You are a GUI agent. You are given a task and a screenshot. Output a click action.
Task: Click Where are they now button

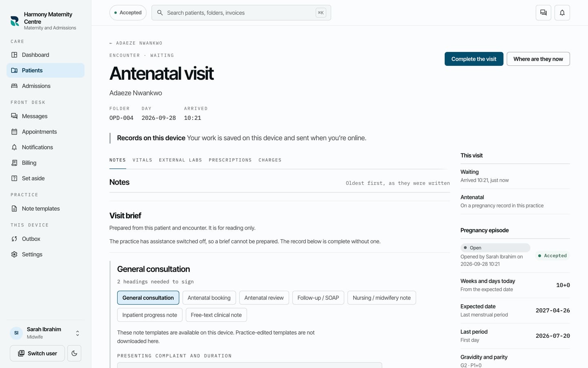(x=538, y=59)
